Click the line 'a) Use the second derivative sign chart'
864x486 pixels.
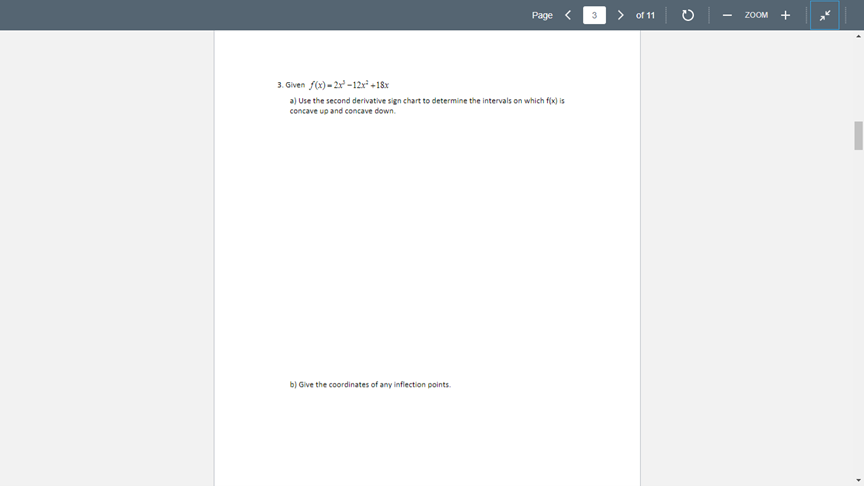[x=427, y=101]
